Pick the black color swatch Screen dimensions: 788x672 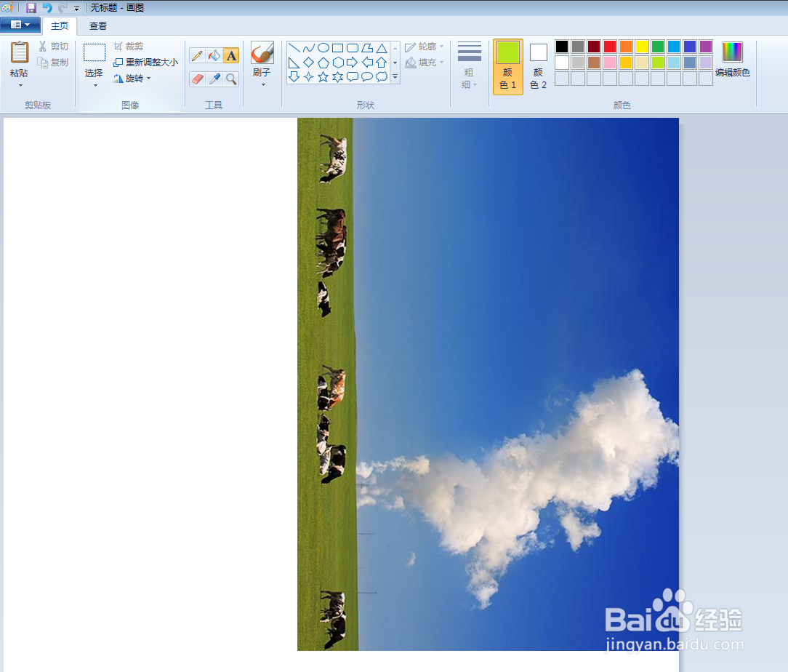pos(562,47)
